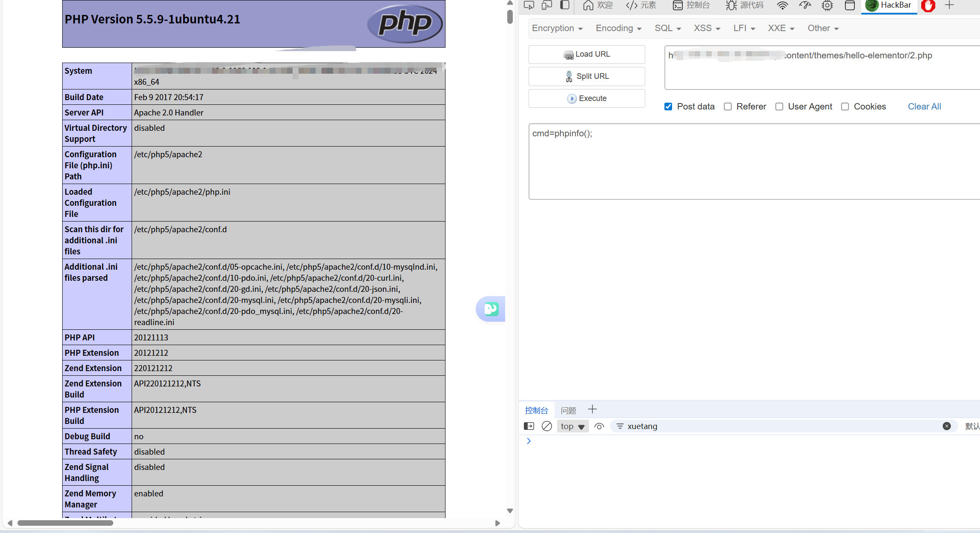Expand the XXE dropdown
Viewport: 980px width, 533px height.
coord(781,28)
